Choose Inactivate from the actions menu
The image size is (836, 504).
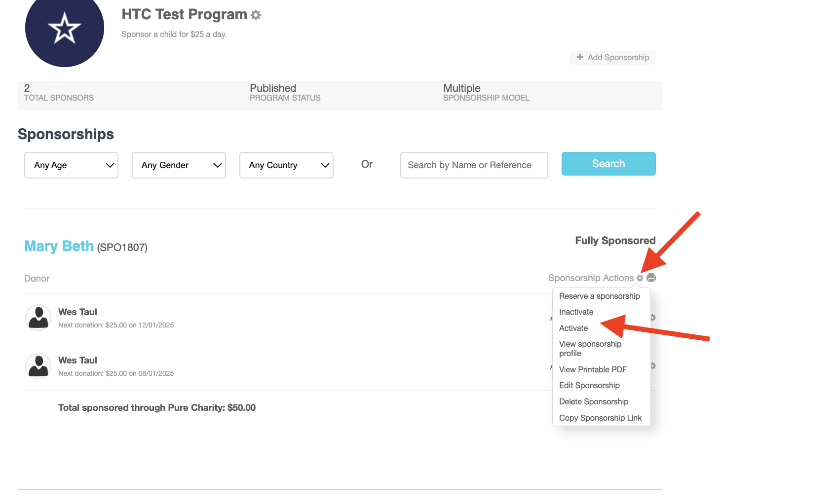pyautogui.click(x=576, y=312)
